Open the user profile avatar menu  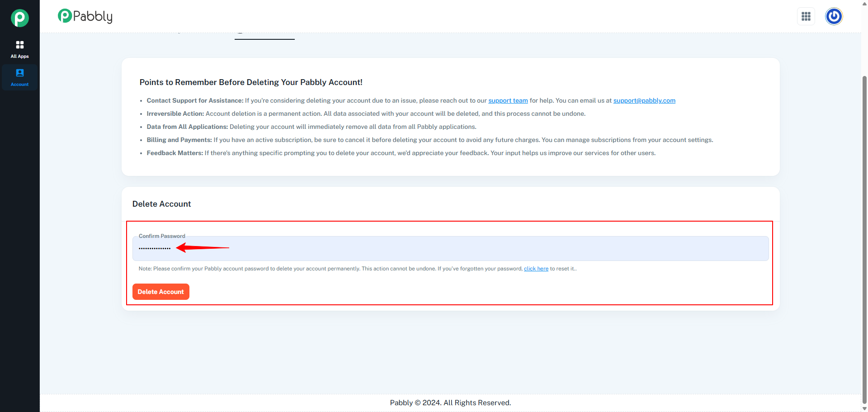[834, 16]
